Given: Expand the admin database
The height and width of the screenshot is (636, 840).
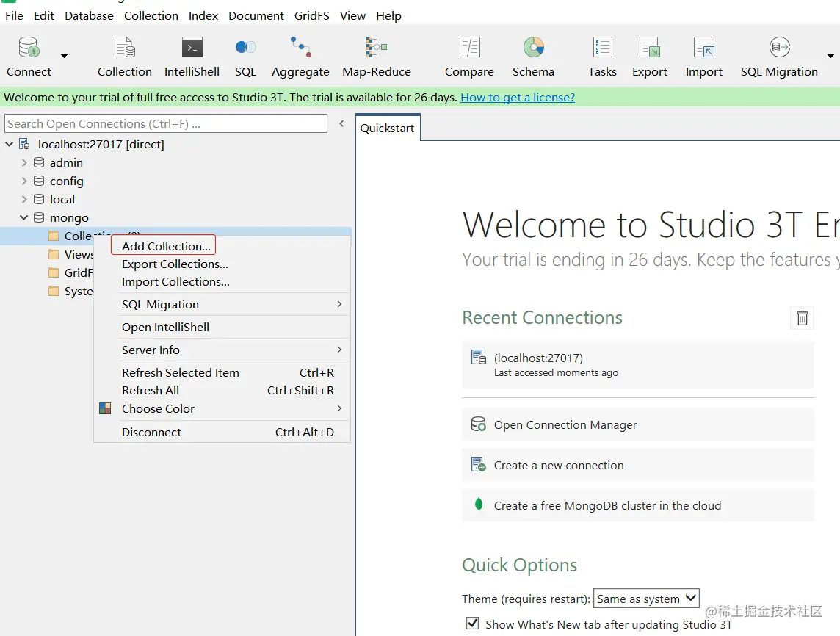Looking at the screenshot, I should tap(24, 162).
